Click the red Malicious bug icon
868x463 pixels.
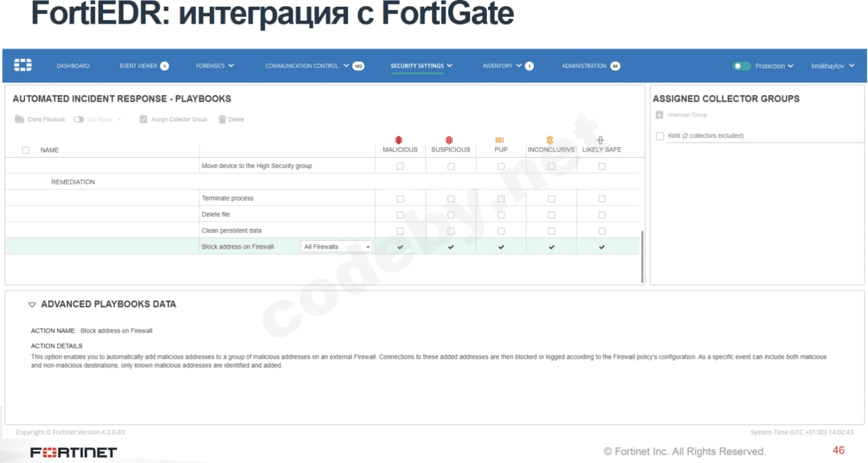click(x=399, y=140)
